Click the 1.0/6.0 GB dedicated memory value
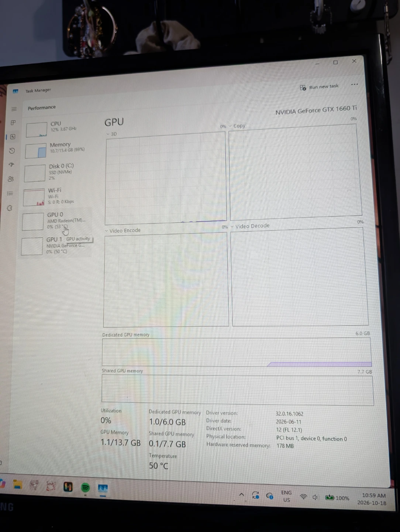Viewport: 400px width, 532px height. click(x=167, y=422)
